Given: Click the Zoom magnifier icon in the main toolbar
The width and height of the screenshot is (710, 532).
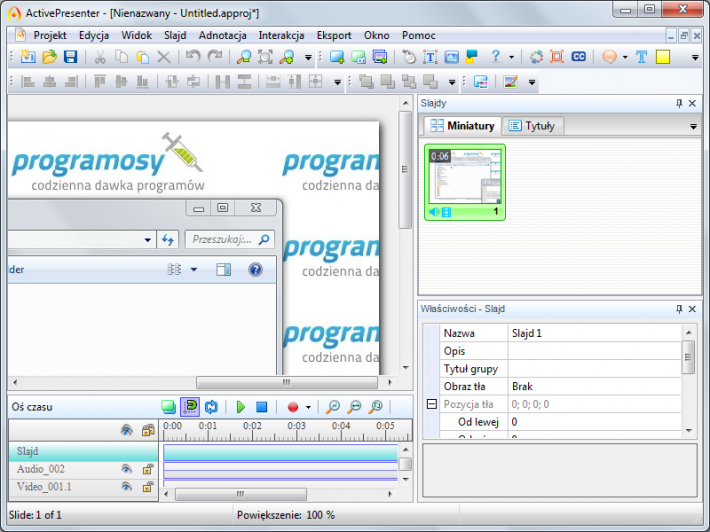Looking at the screenshot, I should 244,57.
